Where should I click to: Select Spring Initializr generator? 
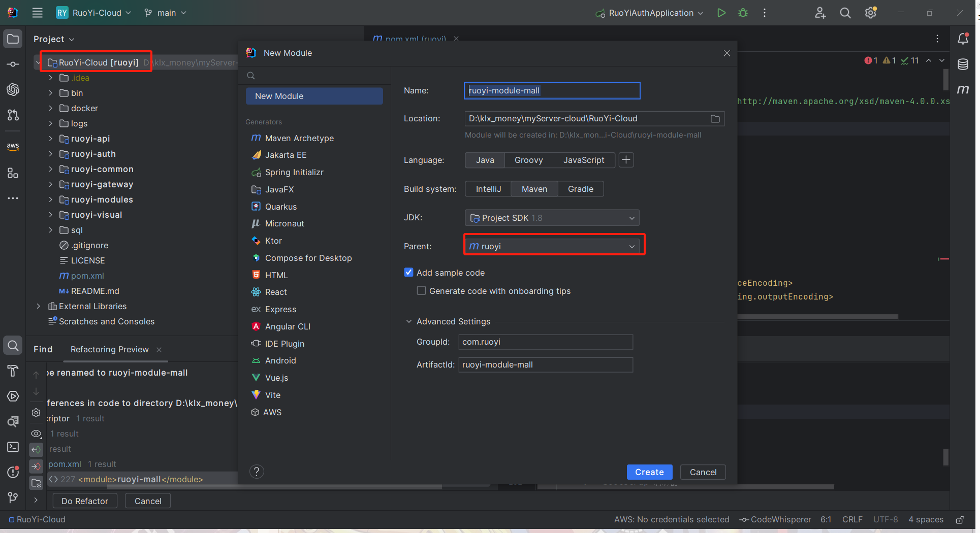pos(294,173)
